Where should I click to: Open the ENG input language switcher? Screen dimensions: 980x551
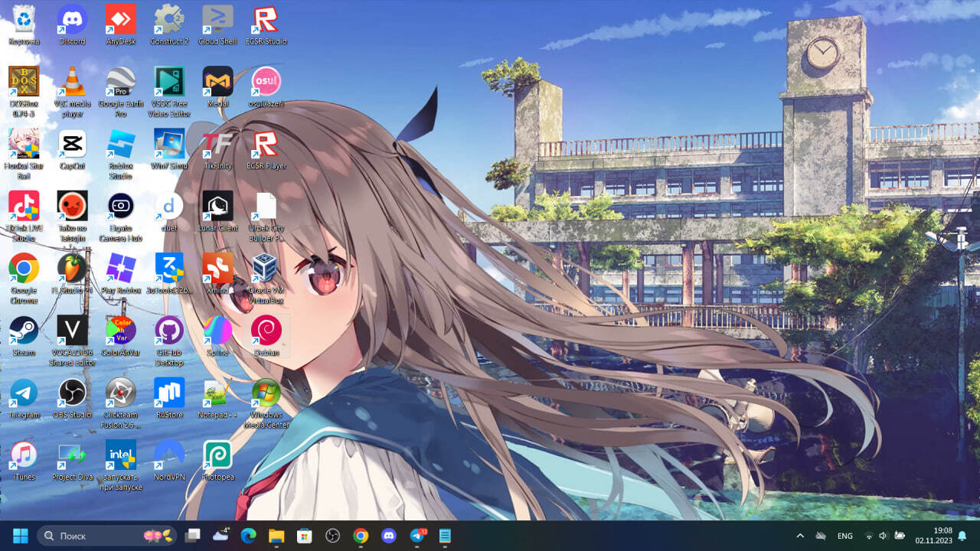click(x=845, y=536)
